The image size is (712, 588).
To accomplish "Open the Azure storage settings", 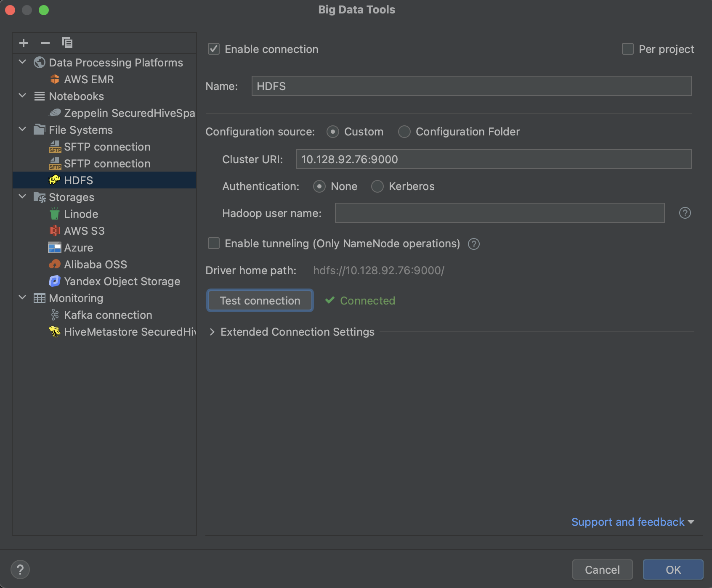I will point(79,247).
